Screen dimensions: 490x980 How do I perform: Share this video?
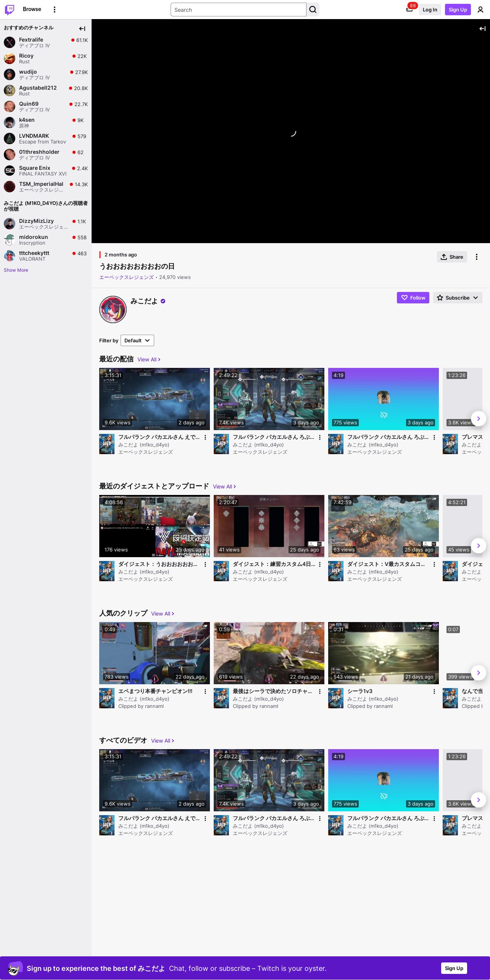pyautogui.click(x=452, y=257)
